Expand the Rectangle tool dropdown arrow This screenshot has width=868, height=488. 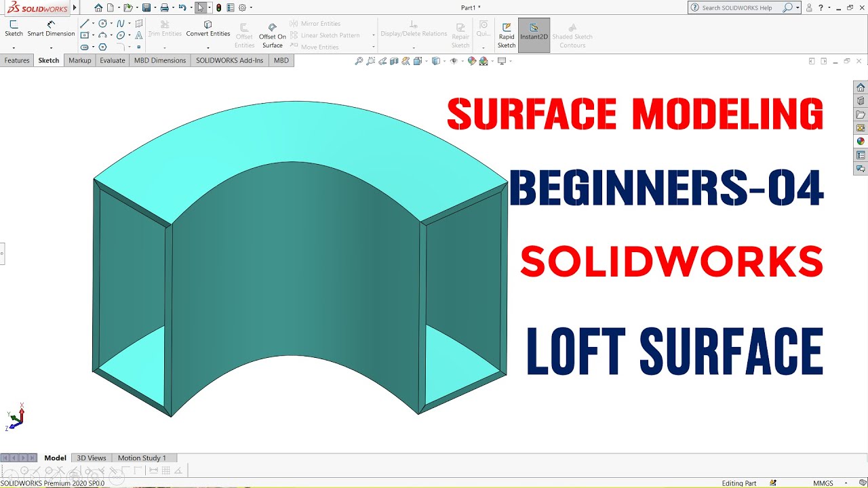click(94, 35)
